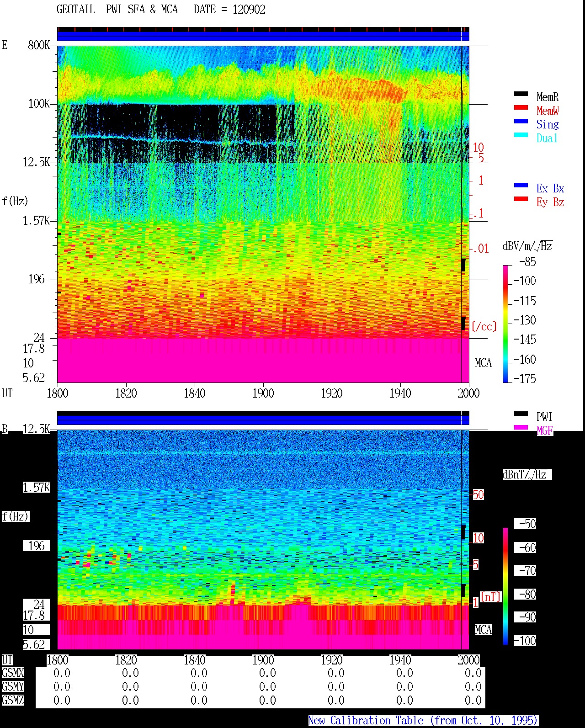
Task: Click the black MemR legend swatch
Action: coord(521,94)
